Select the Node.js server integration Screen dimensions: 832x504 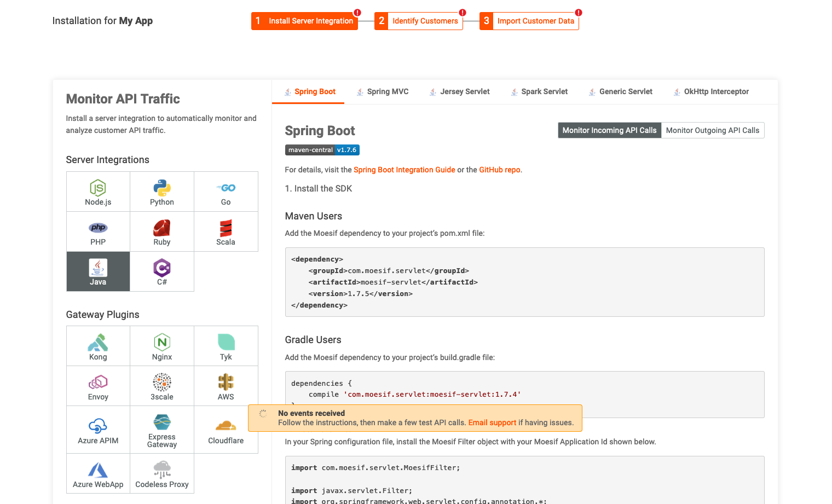pyautogui.click(x=98, y=191)
